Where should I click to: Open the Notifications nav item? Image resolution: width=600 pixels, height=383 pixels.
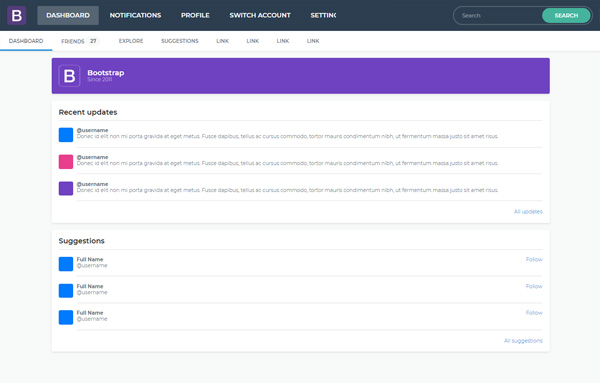point(135,15)
